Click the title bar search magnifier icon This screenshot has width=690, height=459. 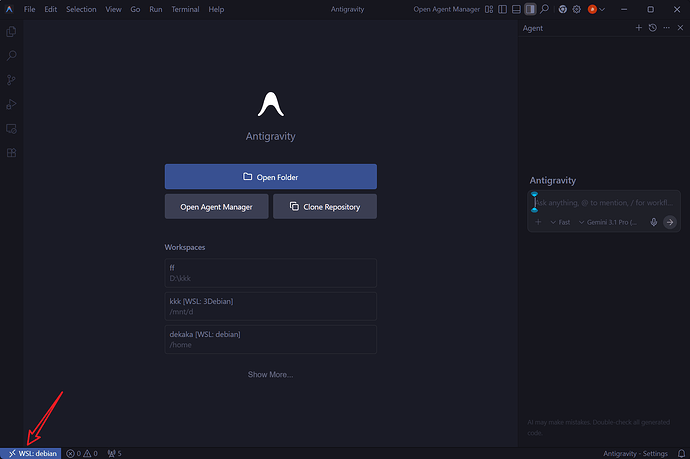coord(544,9)
